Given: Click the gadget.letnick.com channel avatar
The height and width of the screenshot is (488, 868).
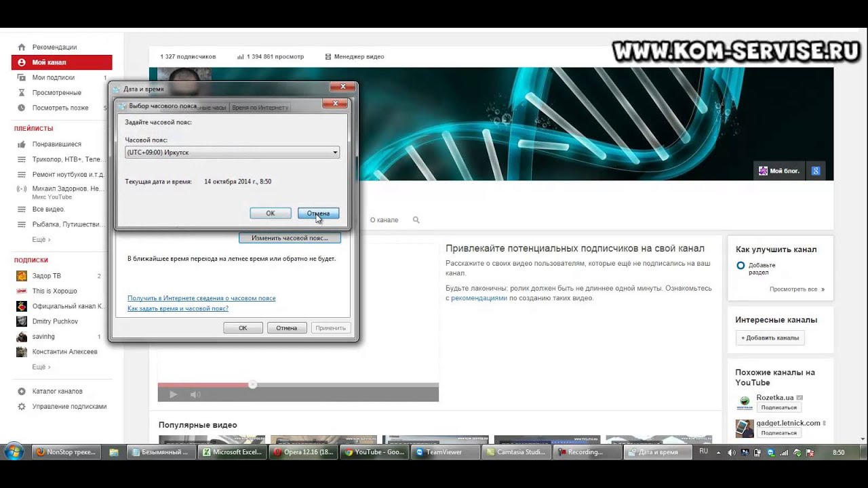Looking at the screenshot, I should click(745, 428).
